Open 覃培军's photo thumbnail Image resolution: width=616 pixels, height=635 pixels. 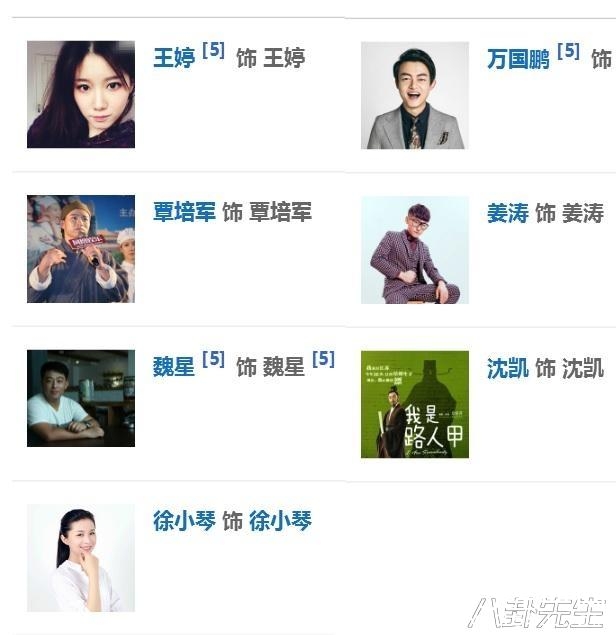click(81, 249)
